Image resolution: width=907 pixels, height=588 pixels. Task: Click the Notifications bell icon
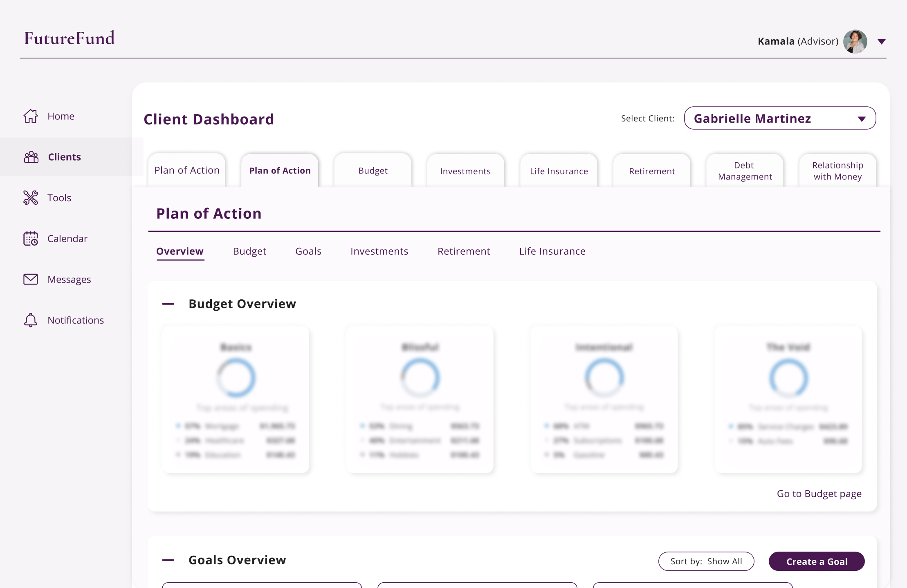[x=31, y=320]
